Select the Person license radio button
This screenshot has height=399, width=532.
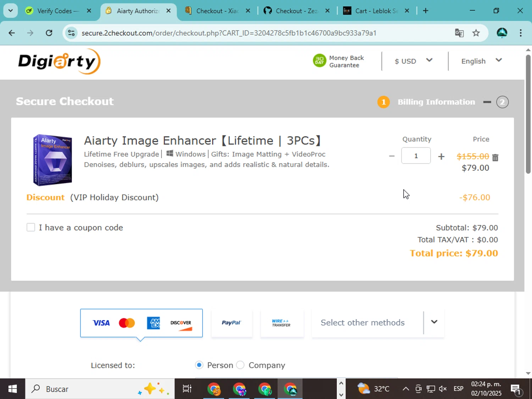199,365
